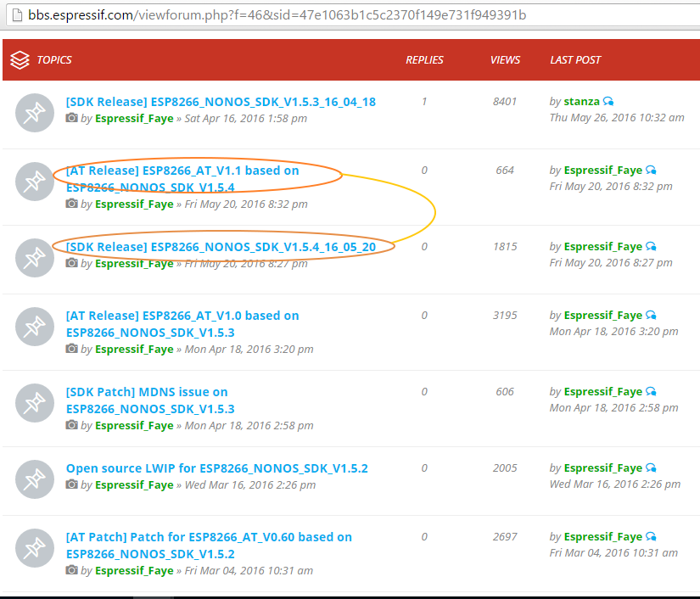Click date text Thu May 26, 2016 10:32 am
700x599 pixels.
(617, 118)
